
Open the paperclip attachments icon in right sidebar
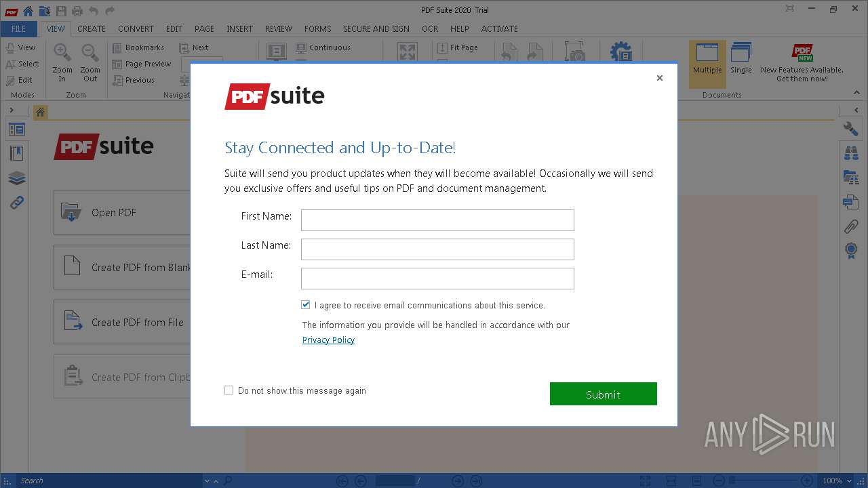pyautogui.click(x=851, y=226)
